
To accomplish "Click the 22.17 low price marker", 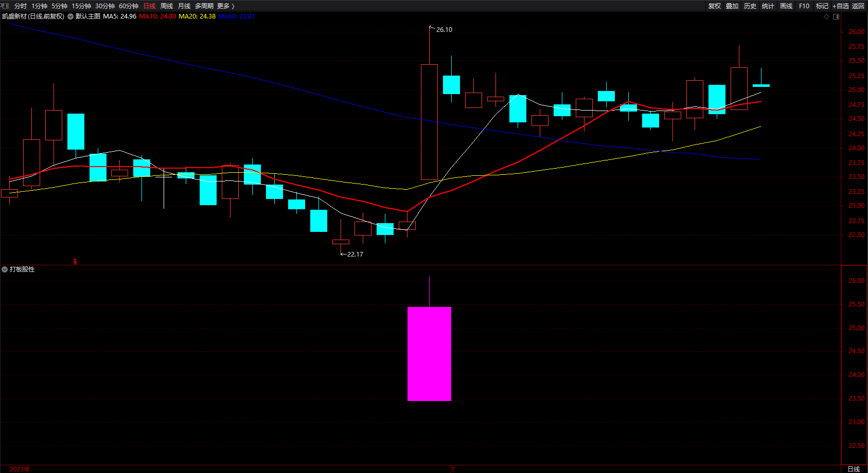I will 355,254.
